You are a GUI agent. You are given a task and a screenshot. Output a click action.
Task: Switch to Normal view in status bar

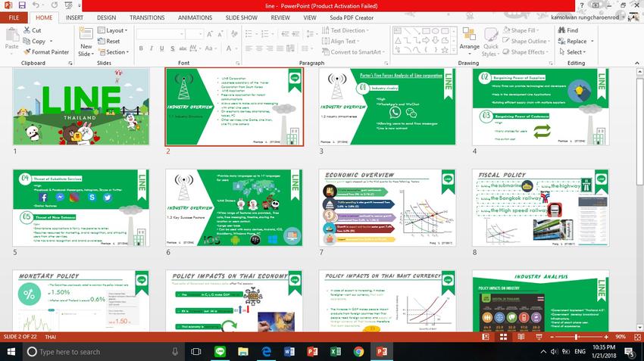tap(486, 337)
